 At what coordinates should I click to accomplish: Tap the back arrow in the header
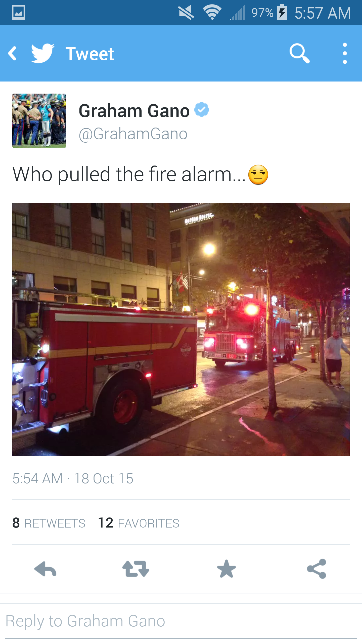click(x=13, y=53)
